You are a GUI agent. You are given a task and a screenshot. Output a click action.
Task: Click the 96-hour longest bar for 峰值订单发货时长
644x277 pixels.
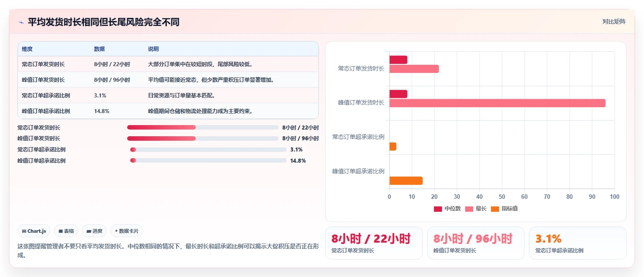tap(497, 103)
